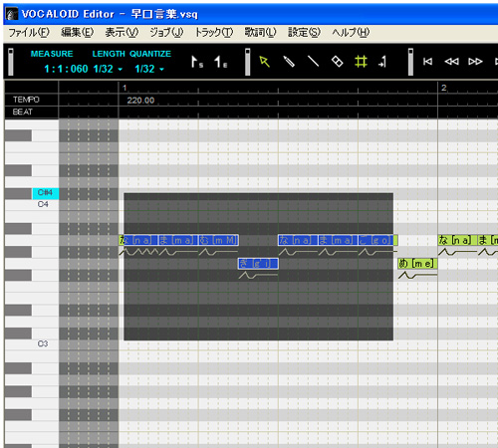Open the 表示(V) menu
Viewport: 498px width, 448px height.
(122, 33)
